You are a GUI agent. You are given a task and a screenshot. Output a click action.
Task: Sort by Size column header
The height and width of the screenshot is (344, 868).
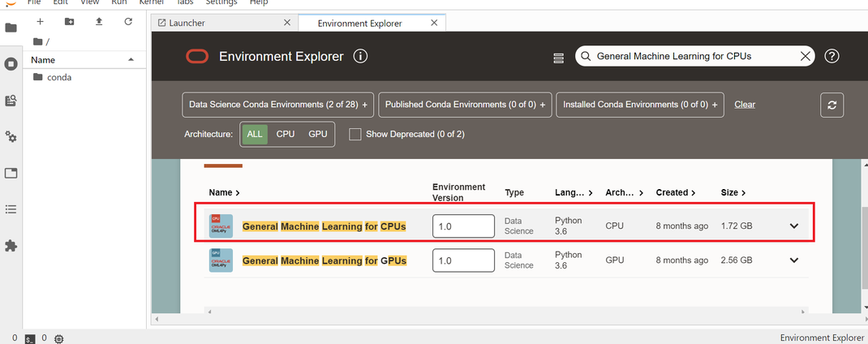(733, 193)
